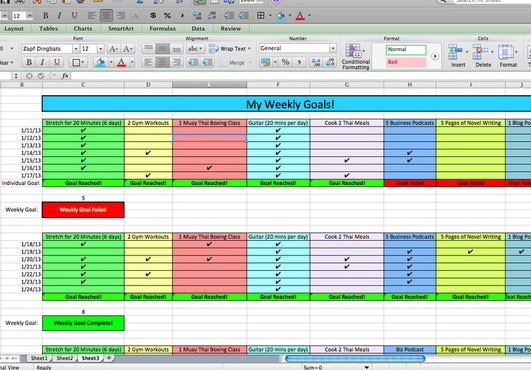Apply percent style in the ribbon Number group
The image size is (531, 370).
click(285, 62)
